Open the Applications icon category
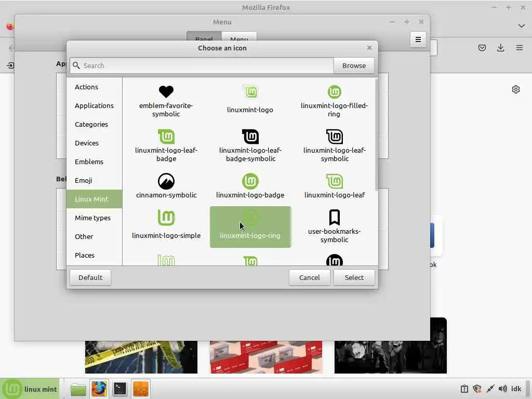 [x=95, y=105]
